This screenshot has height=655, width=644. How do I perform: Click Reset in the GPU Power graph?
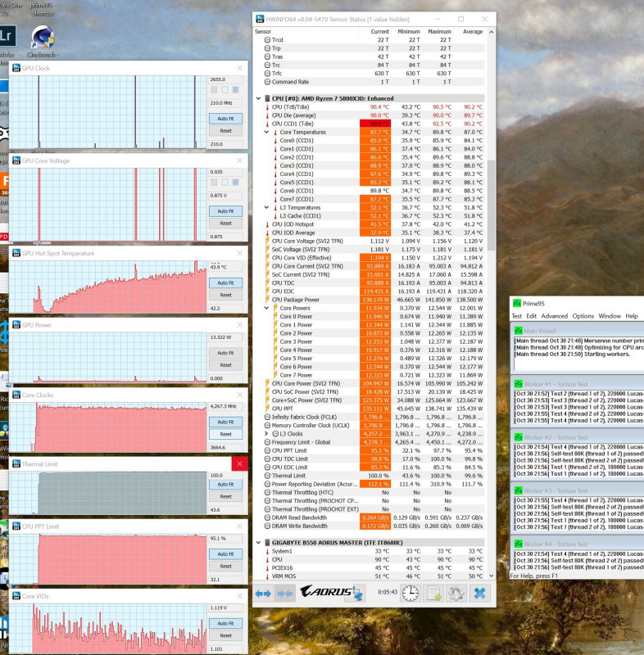(225, 365)
